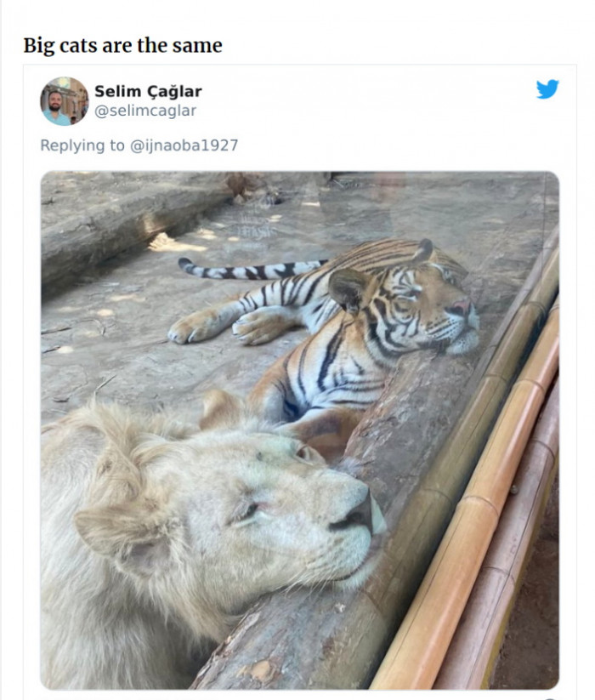Open the @ijnaoba1927 mention link

184,145
